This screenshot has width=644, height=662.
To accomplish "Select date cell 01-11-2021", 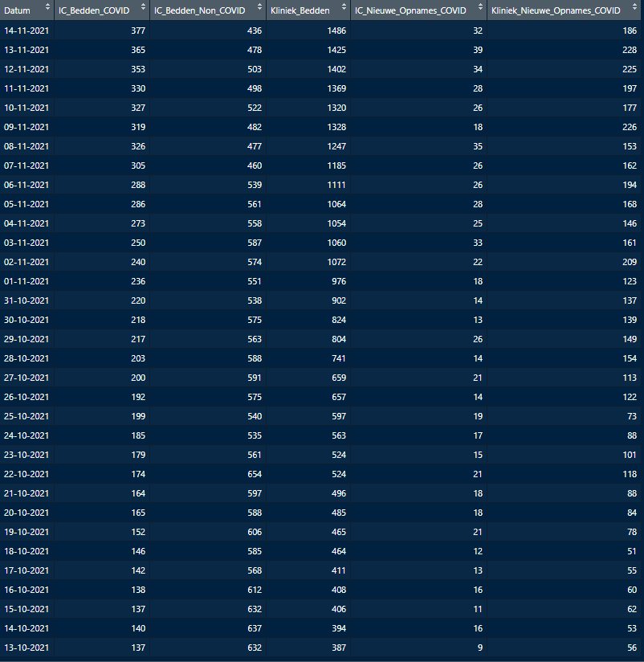I will pos(26,281).
